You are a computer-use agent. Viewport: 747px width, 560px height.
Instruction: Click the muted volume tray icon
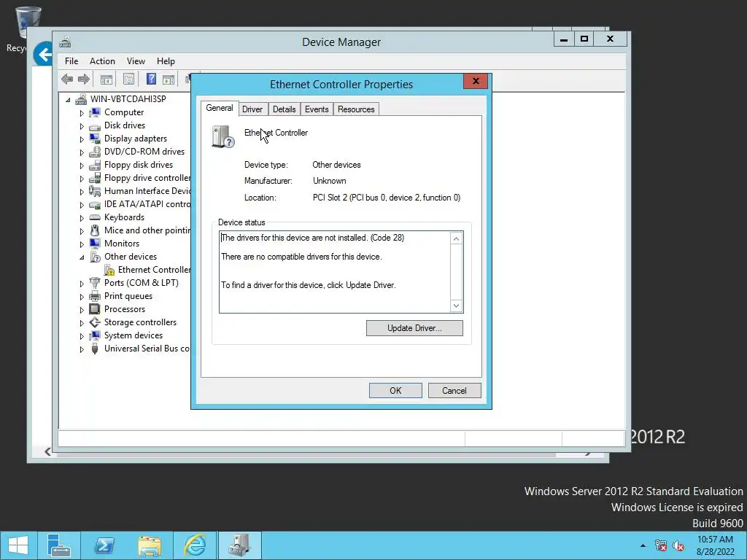click(x=678, y=545)
